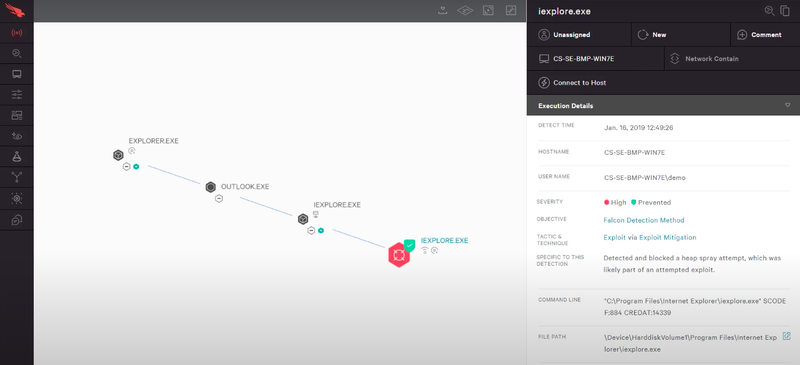Click the heap spray detection description
Image resolution: width=800 pixels, height=365 pixels.
(692, 264)
